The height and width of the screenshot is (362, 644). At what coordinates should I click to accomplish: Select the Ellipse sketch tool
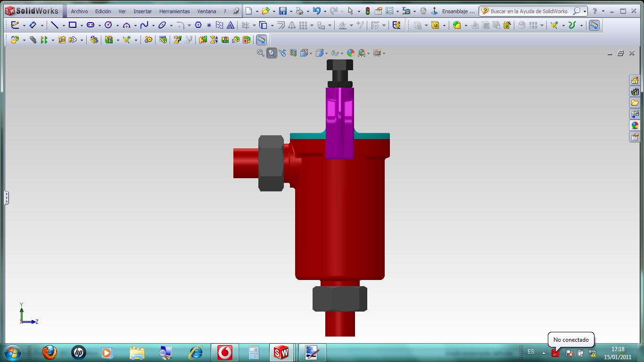click(162, 25)
